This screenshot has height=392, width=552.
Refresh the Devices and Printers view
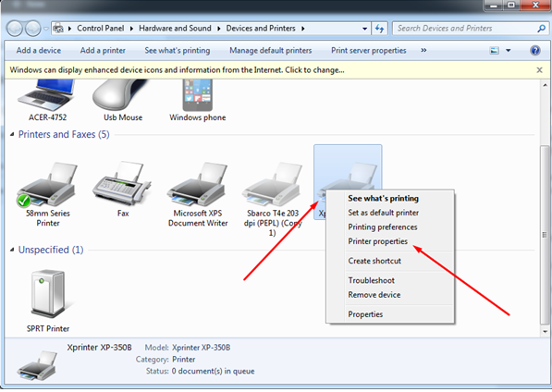[379, 29]
